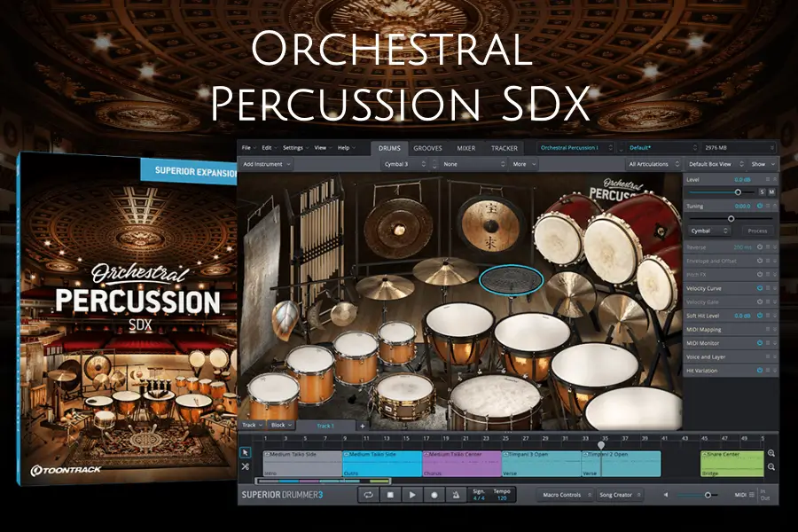This screenshot has width=798, height=532.
Task: Mute the instrument with M button
Action: pos(771,192)
